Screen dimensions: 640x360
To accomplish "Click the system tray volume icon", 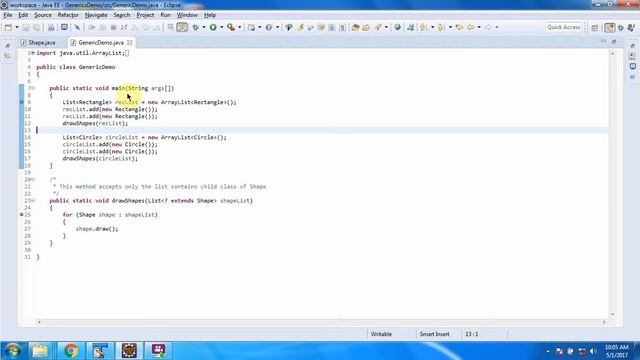I will (x=593, y=351).
